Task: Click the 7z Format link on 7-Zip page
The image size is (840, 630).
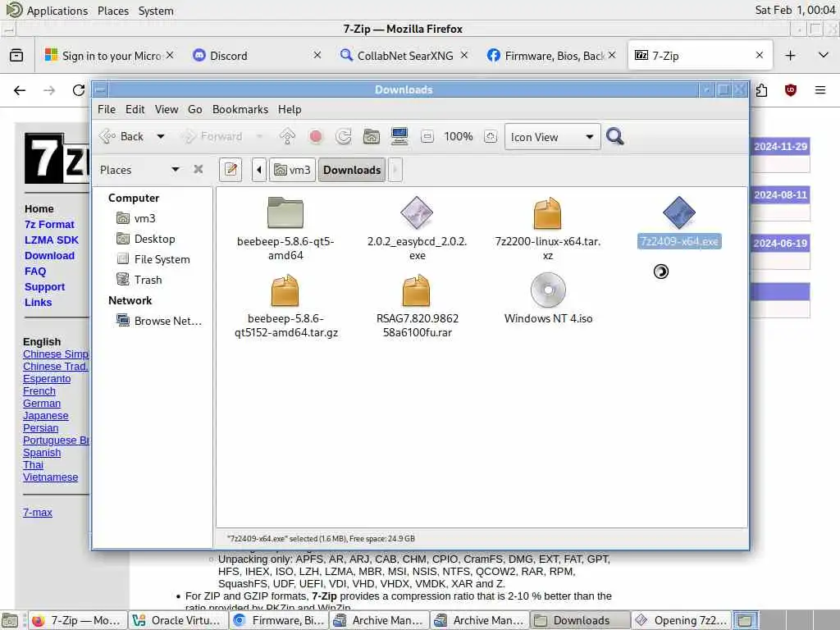Action: tap(49, 225)
